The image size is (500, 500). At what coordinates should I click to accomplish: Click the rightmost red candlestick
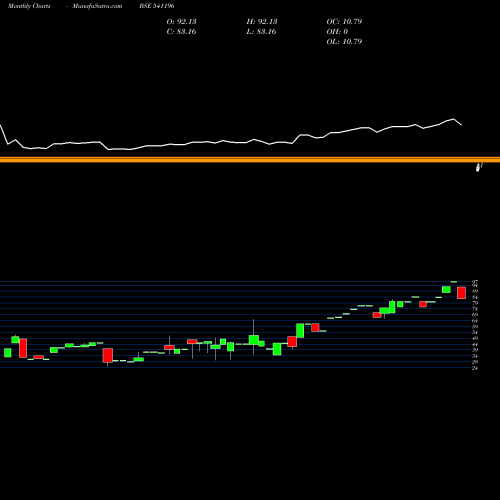pyautogui.click(x=461, y=293)
